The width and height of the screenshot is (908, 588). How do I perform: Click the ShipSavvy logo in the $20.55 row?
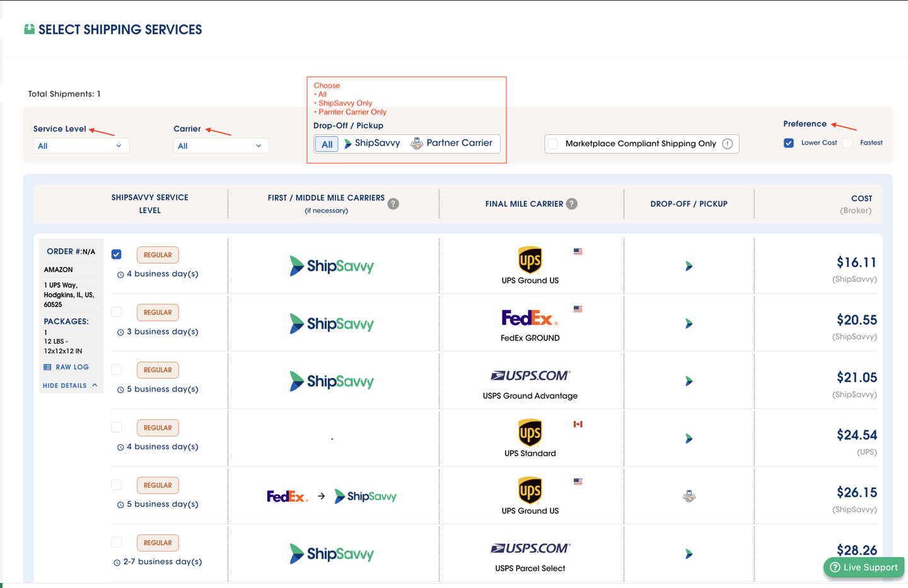coord(332,323)
